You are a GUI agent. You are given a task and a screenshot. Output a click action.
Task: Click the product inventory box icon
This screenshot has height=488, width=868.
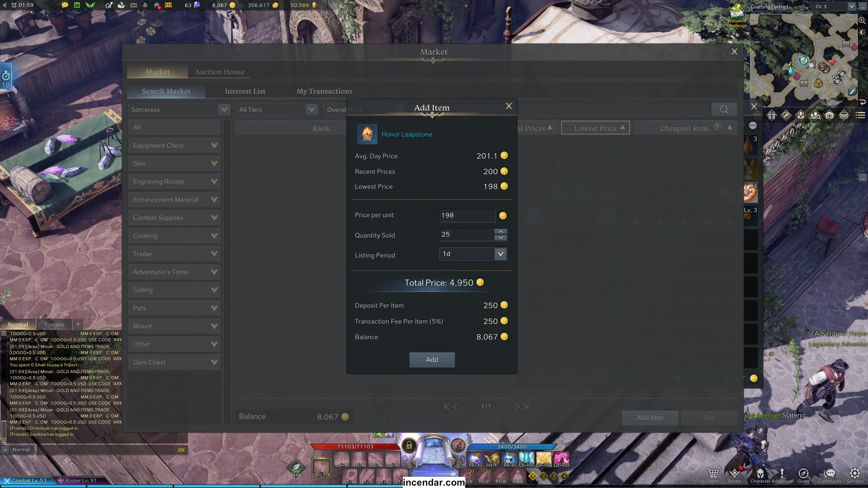click(121, 5)
